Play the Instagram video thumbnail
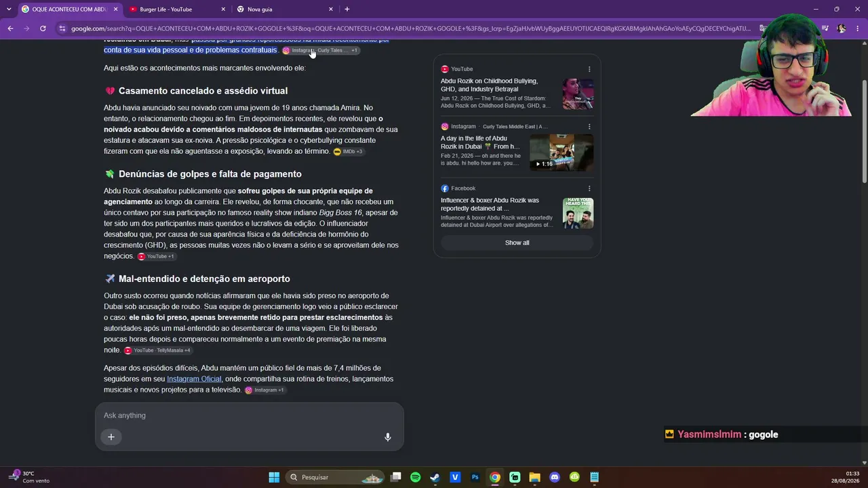This screenshot has width=868, height=488. point(561,152)
